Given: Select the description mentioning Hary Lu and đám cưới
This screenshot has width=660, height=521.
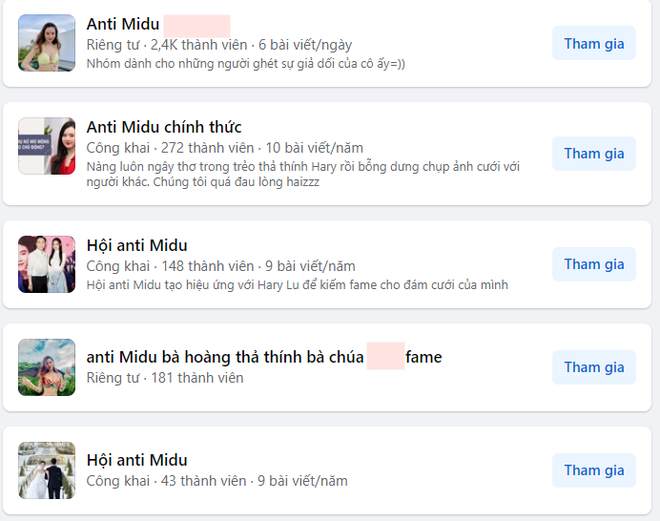Looking at the screenshot, I should coord(297,285).
